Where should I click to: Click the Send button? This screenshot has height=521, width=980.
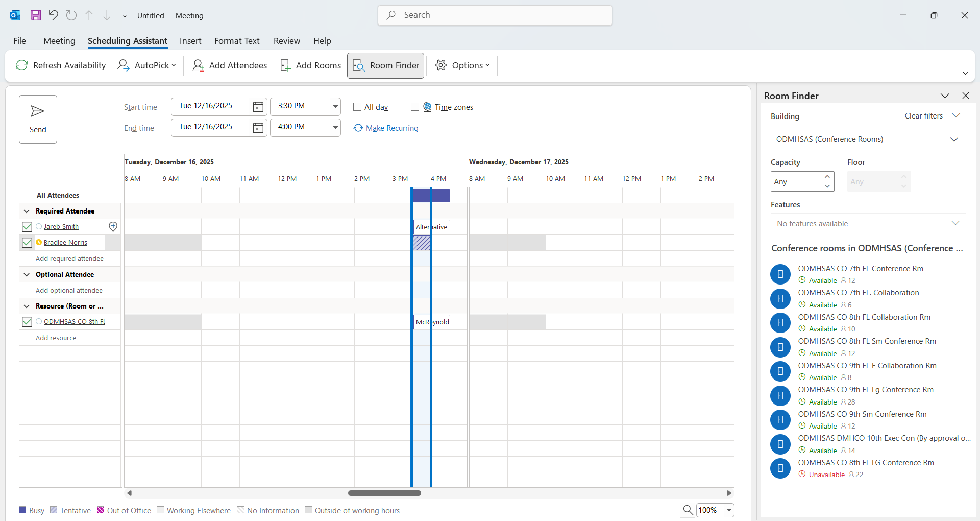38,119
